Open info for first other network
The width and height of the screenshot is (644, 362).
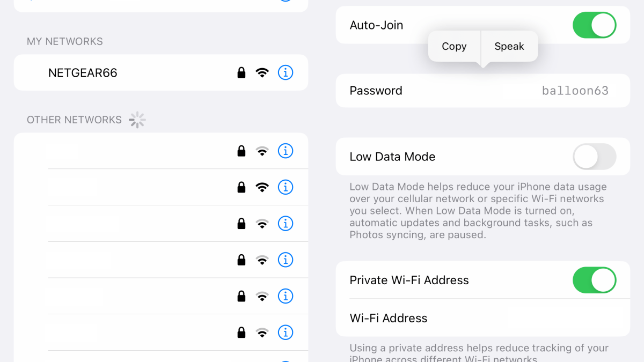pyautogui.click(x=286, y=151)
